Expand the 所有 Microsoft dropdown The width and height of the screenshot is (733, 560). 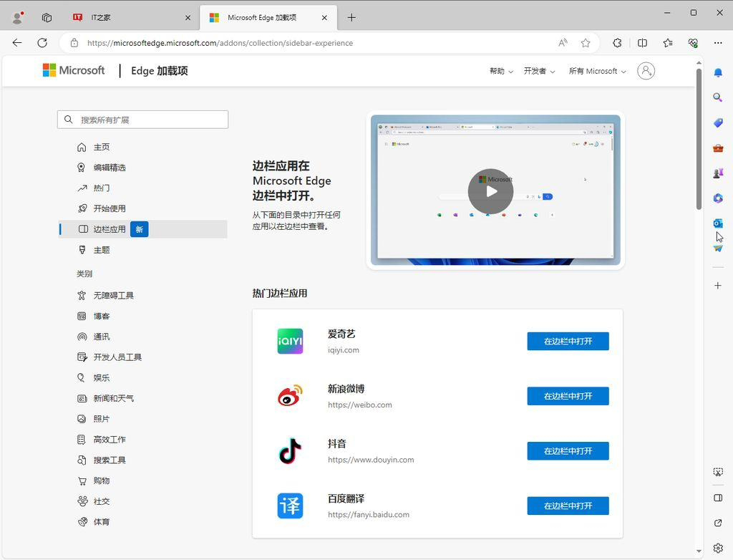pyautogui.click(x=598, y=71)
